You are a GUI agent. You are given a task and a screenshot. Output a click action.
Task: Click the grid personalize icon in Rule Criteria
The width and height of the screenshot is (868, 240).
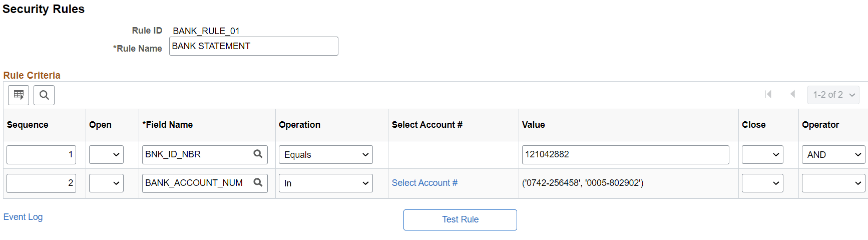pyautogui.click(x=19, y=95)
